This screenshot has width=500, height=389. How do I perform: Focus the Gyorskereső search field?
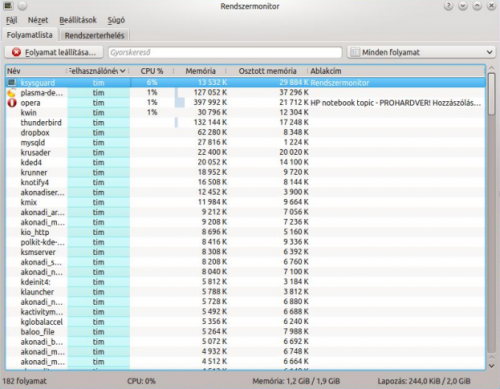[225, 52]
